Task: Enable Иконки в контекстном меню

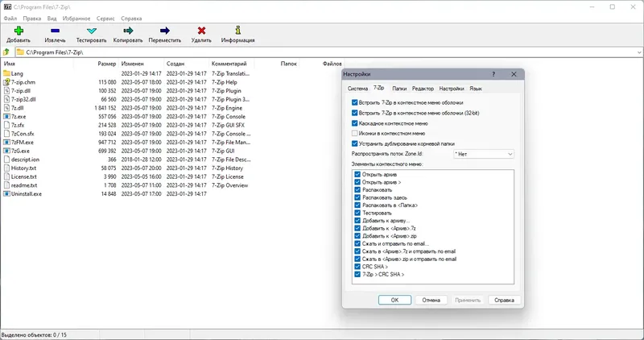Action: [x=354, y=133]
